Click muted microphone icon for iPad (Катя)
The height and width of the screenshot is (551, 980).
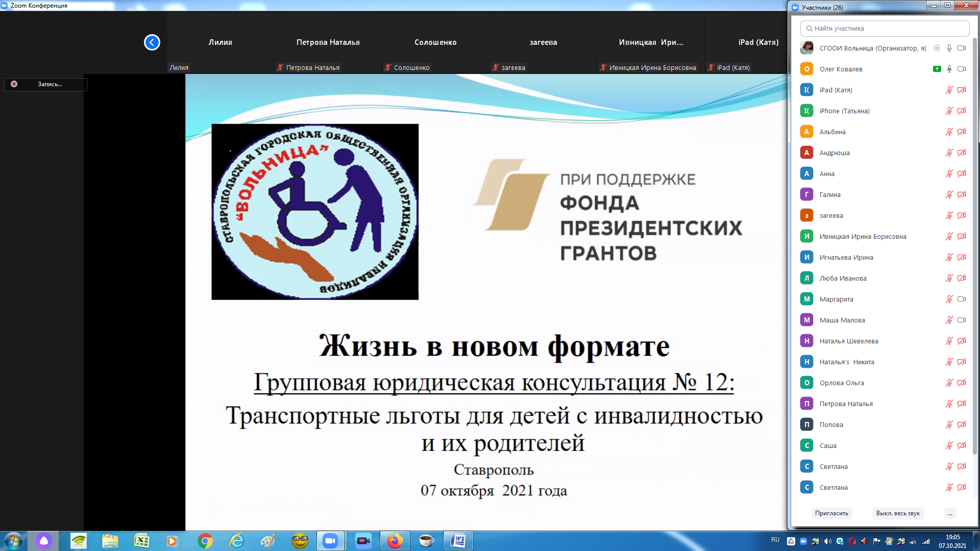(x=949, y=90)
